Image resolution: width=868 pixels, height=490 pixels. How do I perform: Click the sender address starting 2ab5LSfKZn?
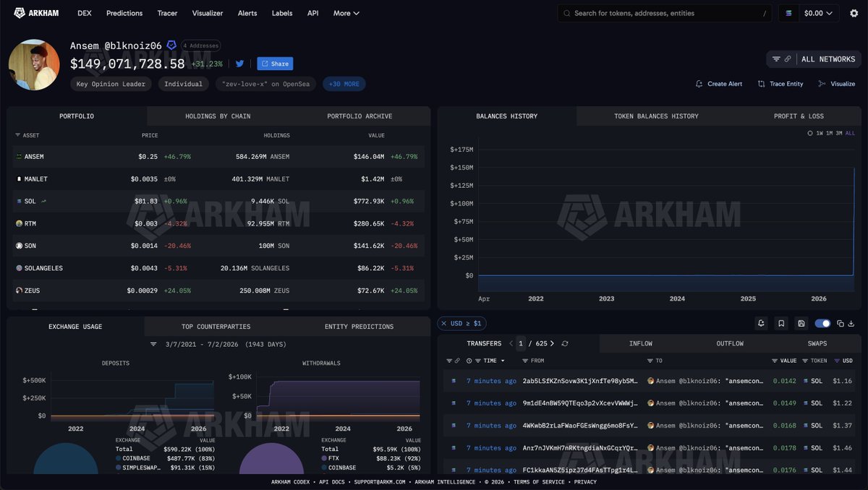[580, 380]
